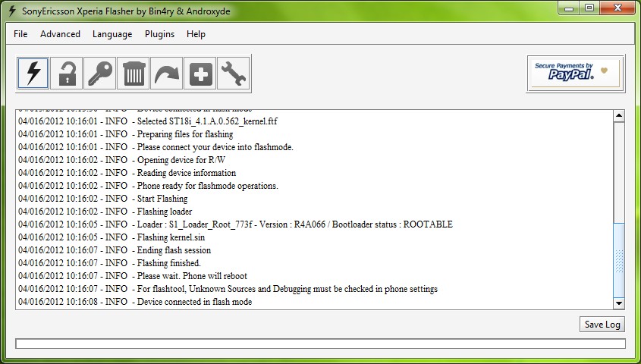Screen dimensions: 641x364
Task: Click the PayPal Secure Payments donate button
Action: click(x=576, y=74)
